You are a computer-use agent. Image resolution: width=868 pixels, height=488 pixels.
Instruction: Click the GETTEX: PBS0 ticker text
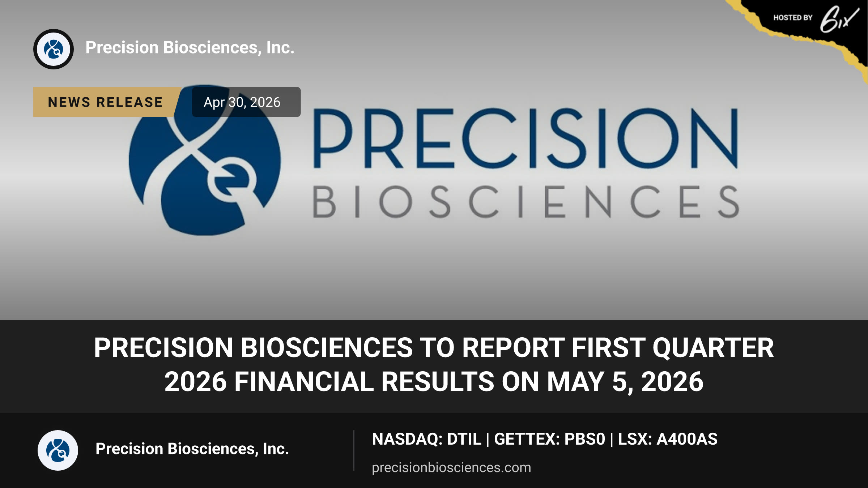[549, 439]
